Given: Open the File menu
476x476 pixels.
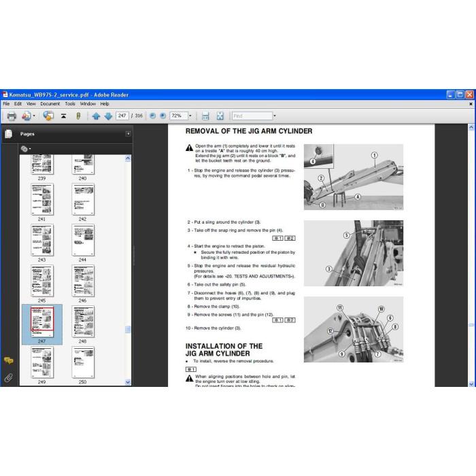Looking at the screenshot, I should point(6,104).
